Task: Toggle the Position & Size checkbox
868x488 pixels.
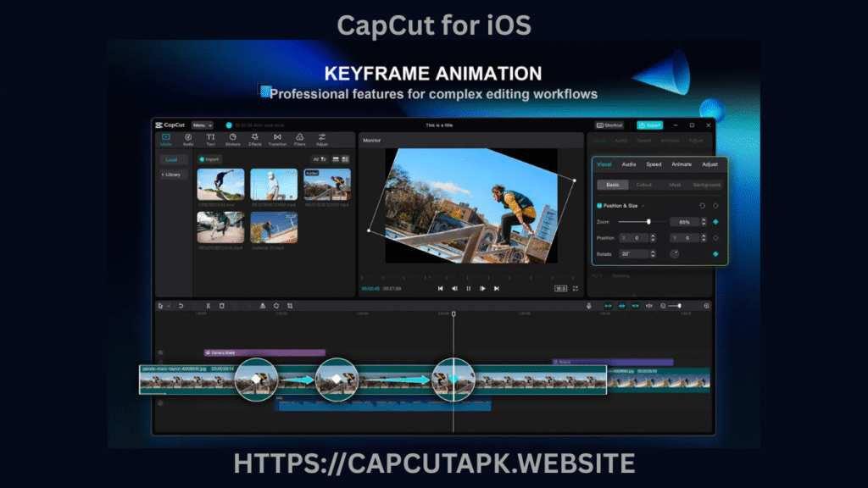Action: point(599,205)
